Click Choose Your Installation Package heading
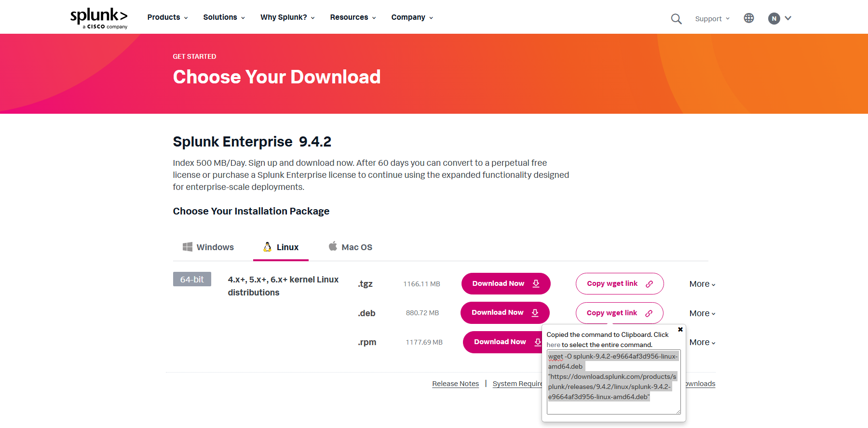This screenshot has width=868, height=428. tap(251, 211)
